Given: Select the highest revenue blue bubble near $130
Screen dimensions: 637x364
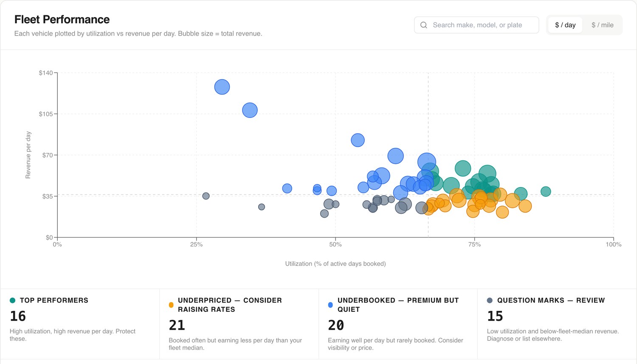Looking at the screenshot, I should coord(222,87).
